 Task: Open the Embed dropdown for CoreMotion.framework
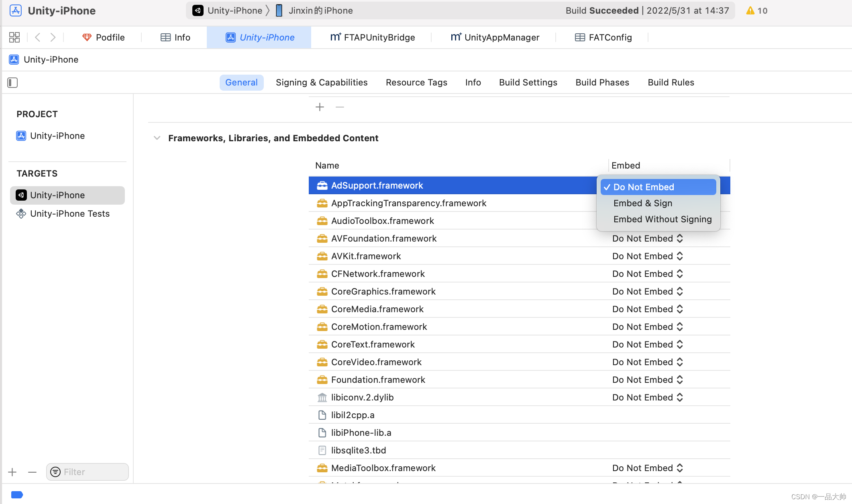647,327
